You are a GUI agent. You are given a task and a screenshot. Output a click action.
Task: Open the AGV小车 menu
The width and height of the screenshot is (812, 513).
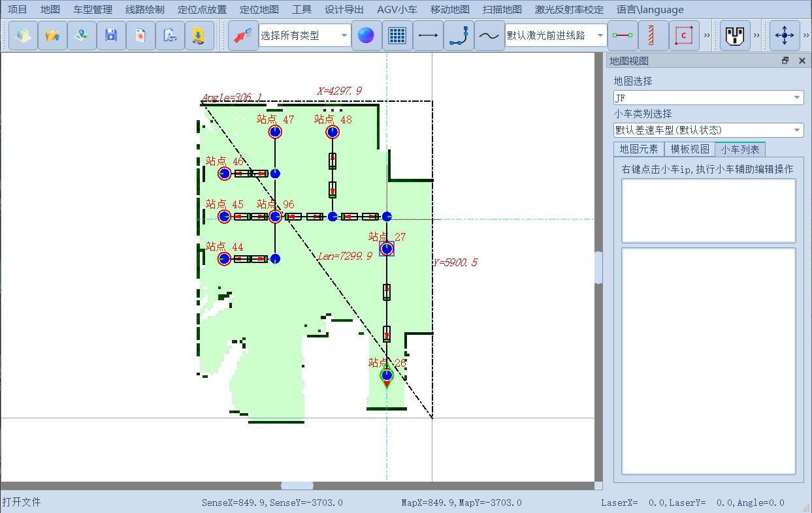tap(397, 10)
